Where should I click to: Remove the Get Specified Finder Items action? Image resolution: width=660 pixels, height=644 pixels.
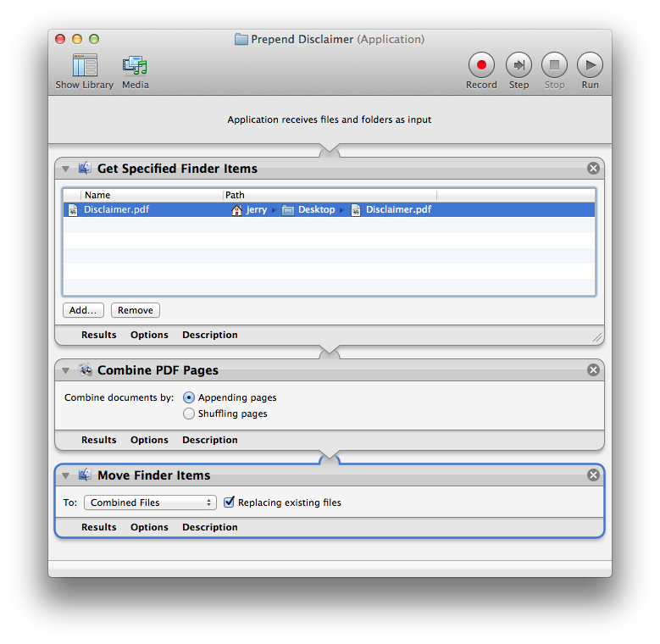(593, 169)
